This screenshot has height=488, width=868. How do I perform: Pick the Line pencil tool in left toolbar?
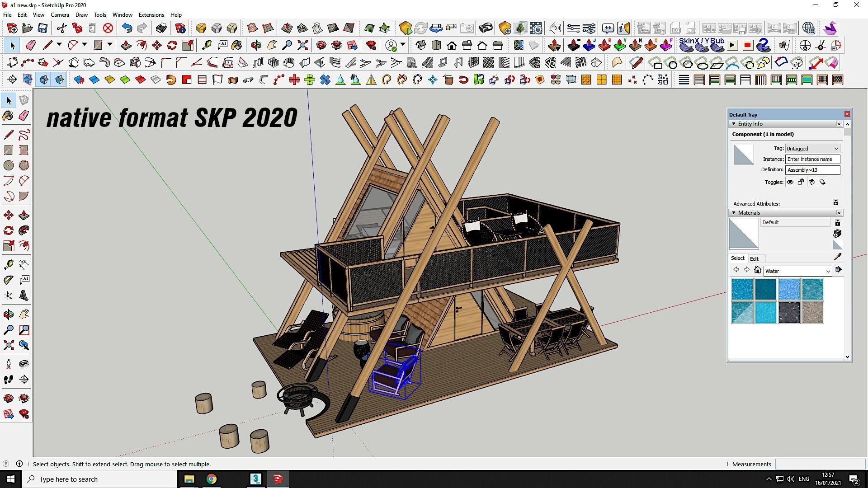tap(8, 135)
